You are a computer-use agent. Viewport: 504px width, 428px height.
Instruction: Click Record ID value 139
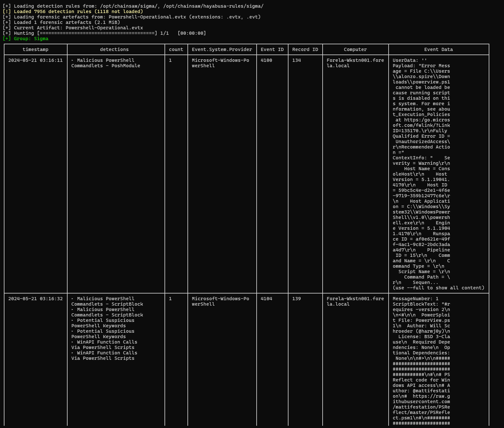pos(296,299)
